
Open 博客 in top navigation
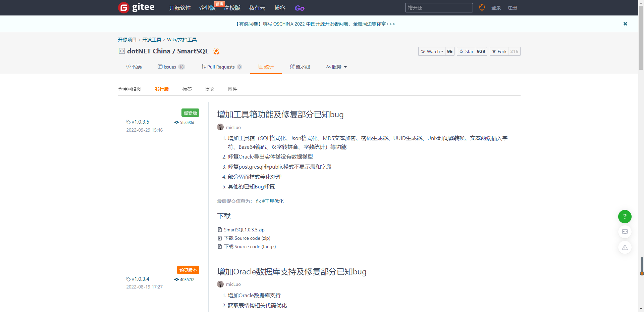point(280,8)
